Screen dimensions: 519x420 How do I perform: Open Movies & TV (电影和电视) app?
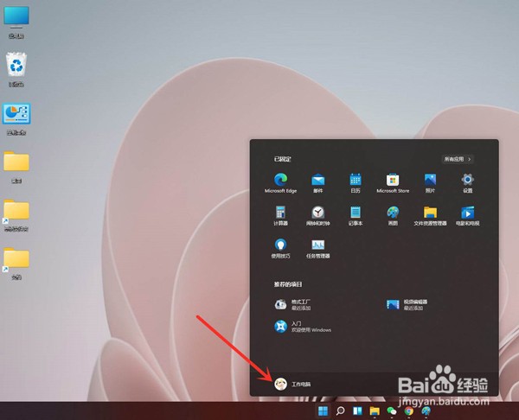467,216
